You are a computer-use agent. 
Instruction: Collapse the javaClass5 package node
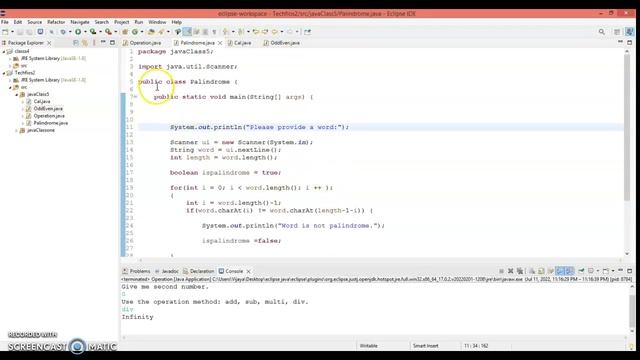[x=17, y=94]
